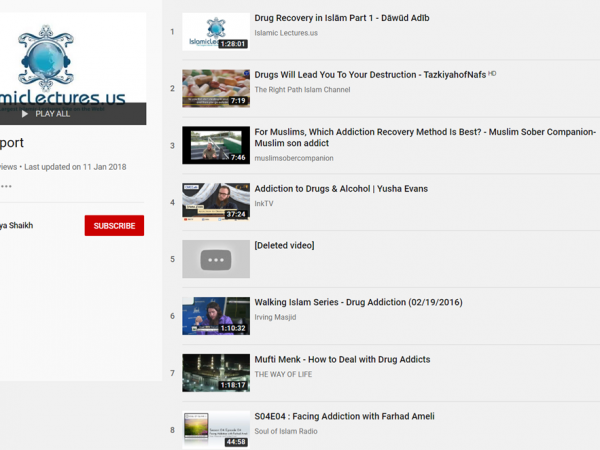
Task: Click the 7:46 duration badge on Muslim Sober Companion video
Action: tap(238, 157)
